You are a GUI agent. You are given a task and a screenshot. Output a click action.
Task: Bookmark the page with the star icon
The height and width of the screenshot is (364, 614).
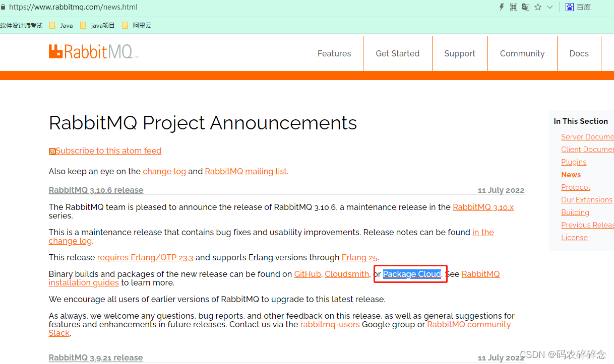[538, 7]
